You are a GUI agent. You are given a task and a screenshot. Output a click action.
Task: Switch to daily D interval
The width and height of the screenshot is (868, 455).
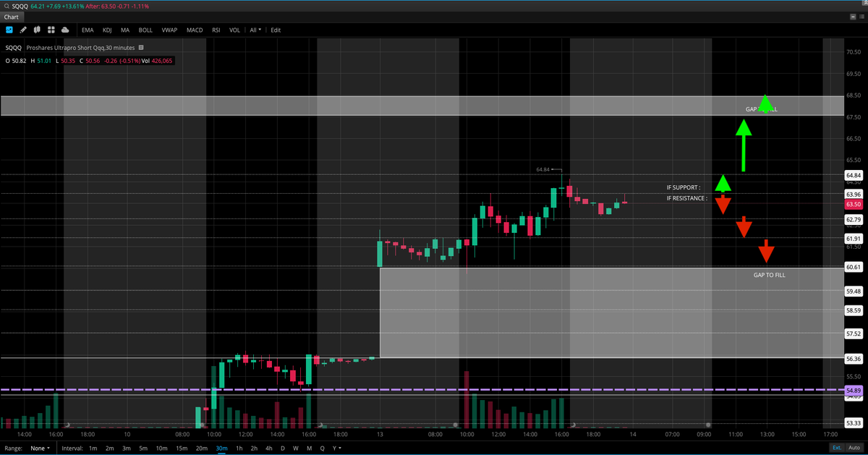[x=283, y=448]
